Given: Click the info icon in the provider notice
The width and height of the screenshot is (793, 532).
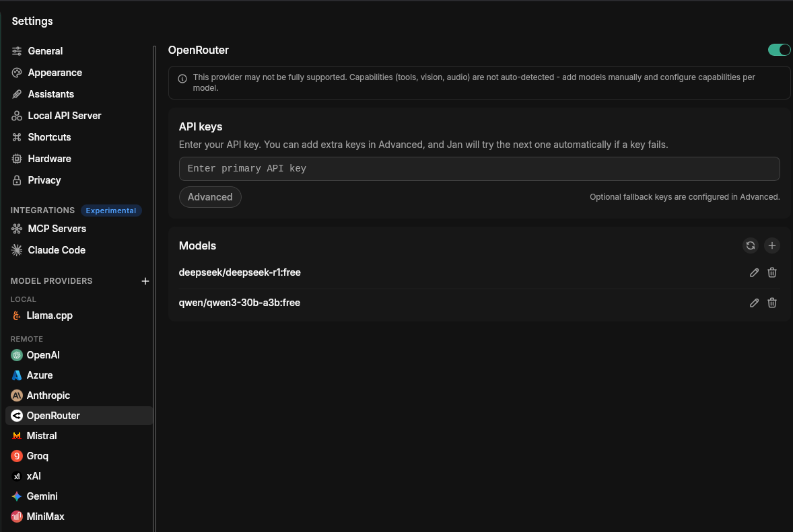Looking at the screenshot, I should (182, 79).
